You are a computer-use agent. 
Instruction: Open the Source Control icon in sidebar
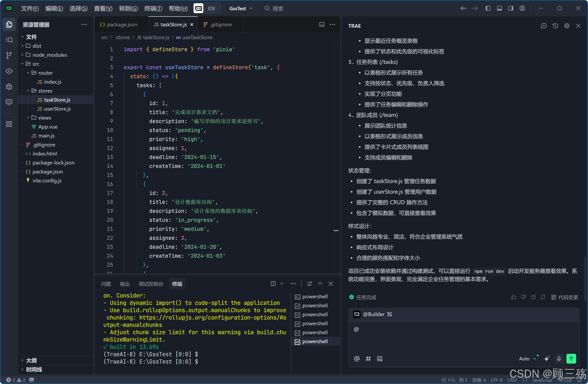pyautogui.click(x=9, y=55)
